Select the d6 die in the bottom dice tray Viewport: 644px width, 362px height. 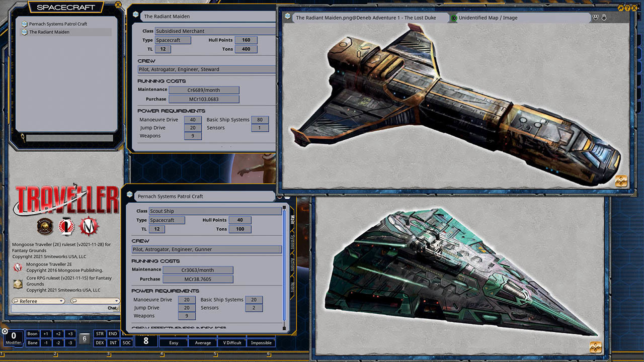[84, 338]
